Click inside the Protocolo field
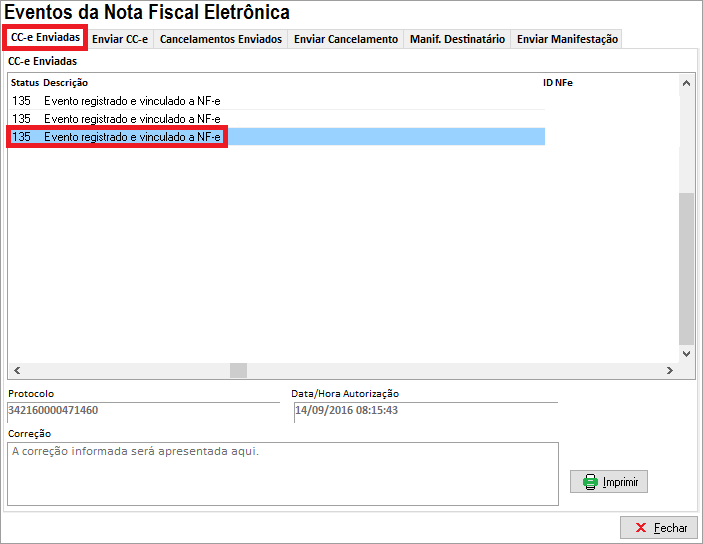703x544 pixels. click(x=142, y=411)
